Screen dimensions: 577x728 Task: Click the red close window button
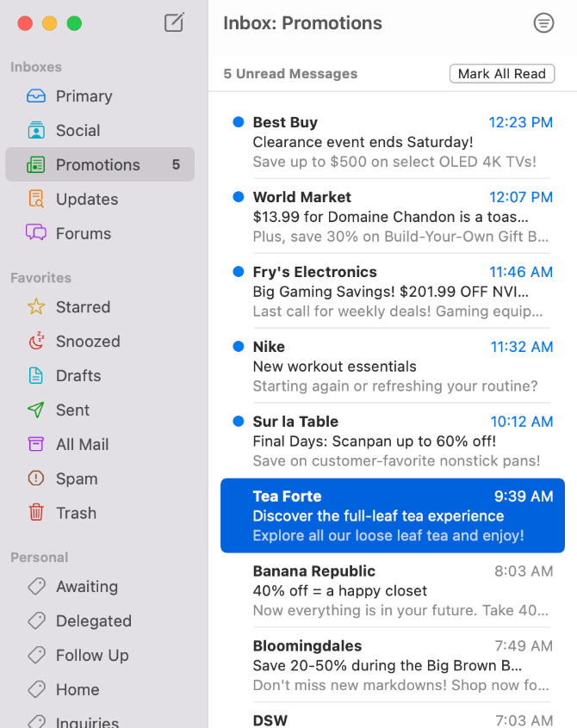25,23
